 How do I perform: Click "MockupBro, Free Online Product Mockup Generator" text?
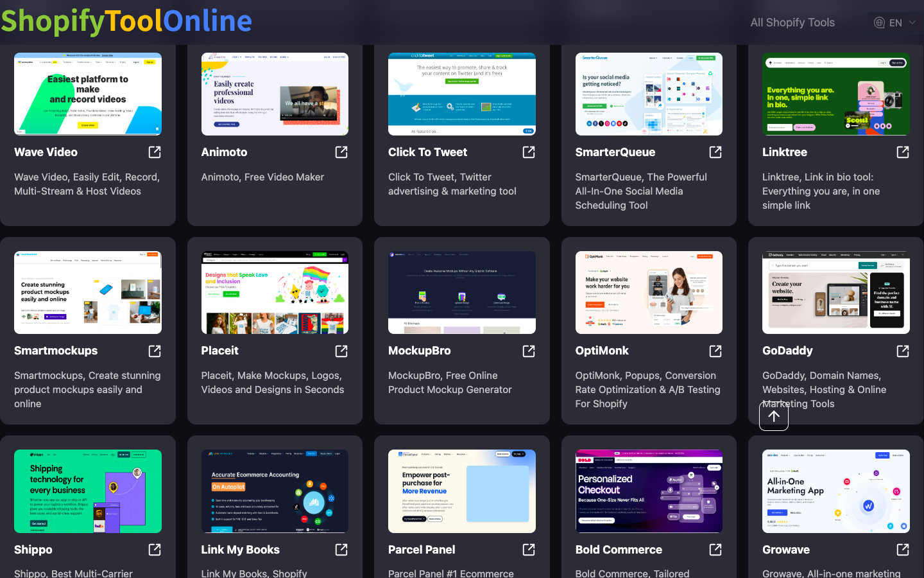tap(450, 383)
